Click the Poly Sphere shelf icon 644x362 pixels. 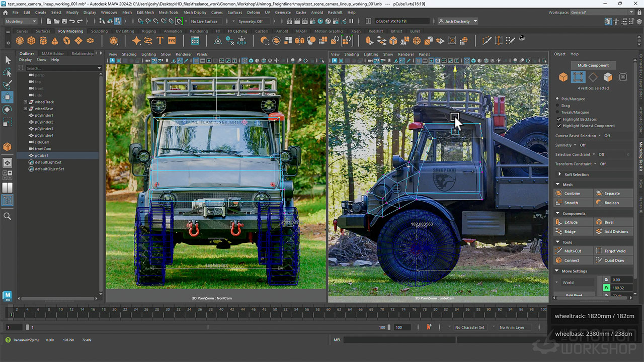[x=20, y=41]
